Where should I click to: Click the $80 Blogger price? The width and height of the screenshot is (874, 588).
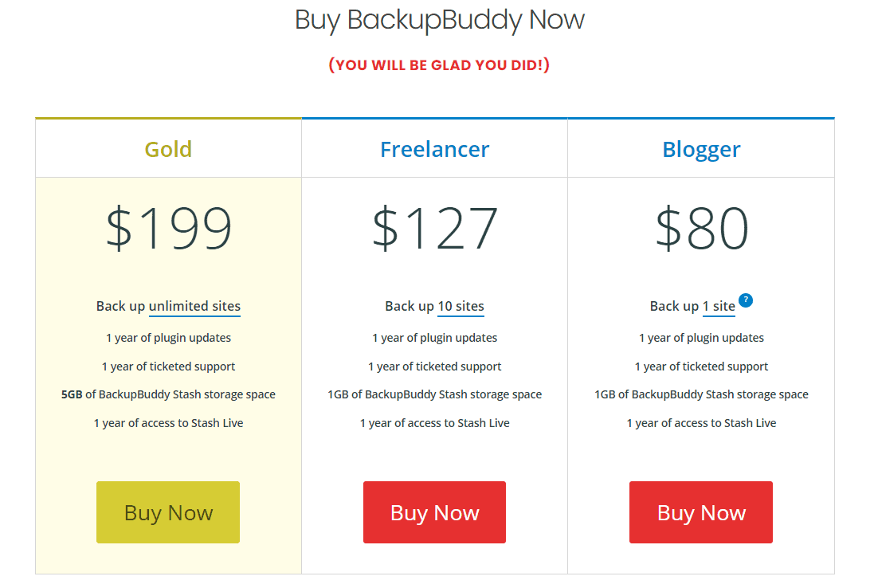pos(701,227)
